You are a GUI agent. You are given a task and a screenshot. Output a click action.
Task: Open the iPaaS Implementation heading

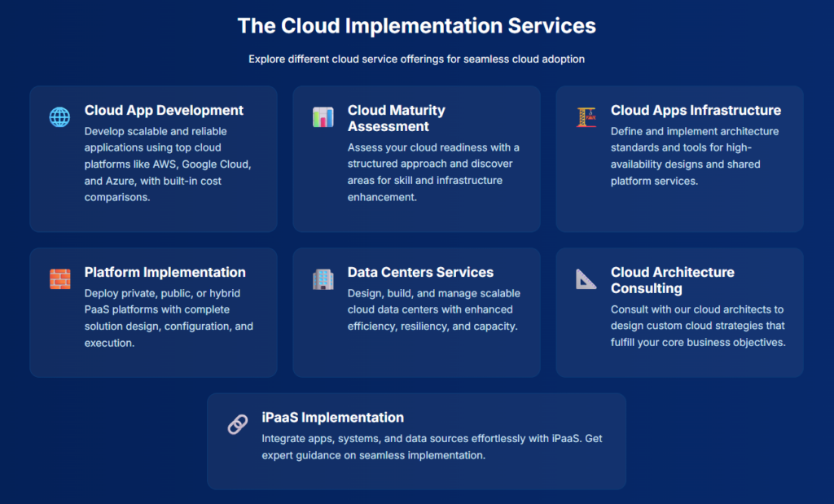point(332,418)
